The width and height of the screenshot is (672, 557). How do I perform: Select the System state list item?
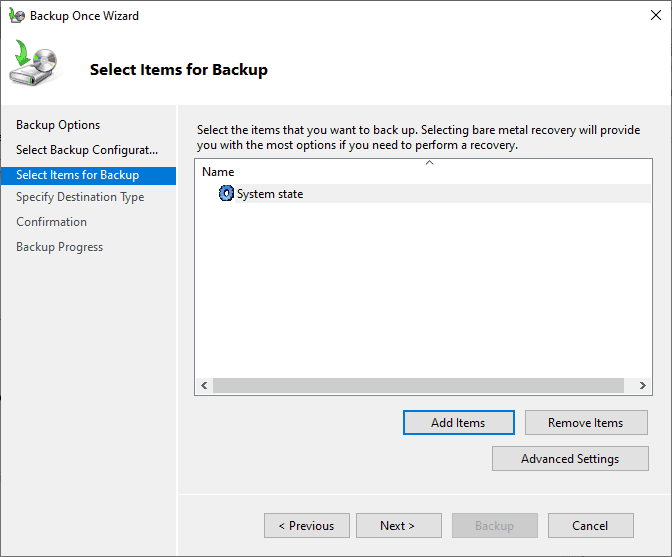pyautogui.click(x=270, y=194)
